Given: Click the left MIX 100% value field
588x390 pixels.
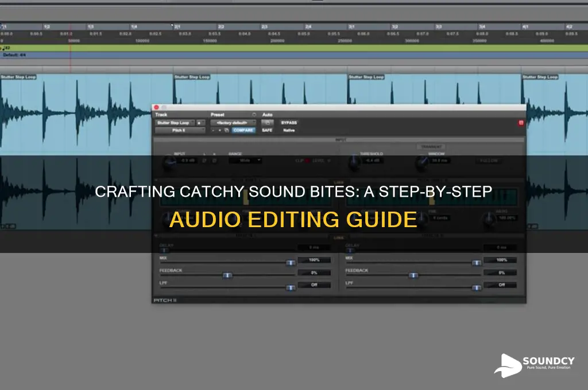Looking at the screenshot, I should click(314, 260).
